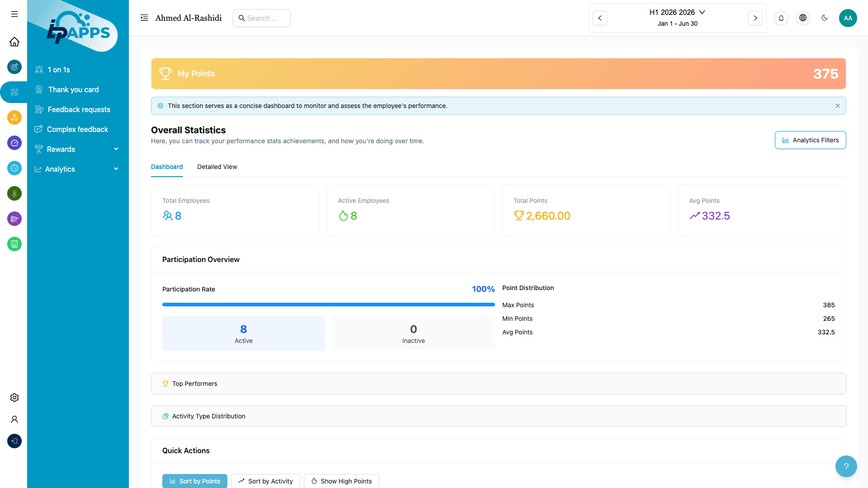Open the help question mark button

pyautogui.click(x=846, y=466)
